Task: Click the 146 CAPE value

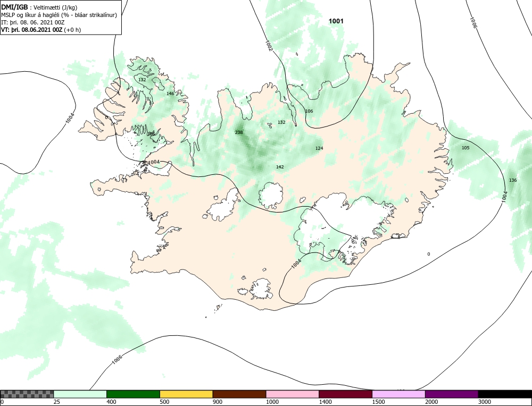Action: click(x=170, y=94)
